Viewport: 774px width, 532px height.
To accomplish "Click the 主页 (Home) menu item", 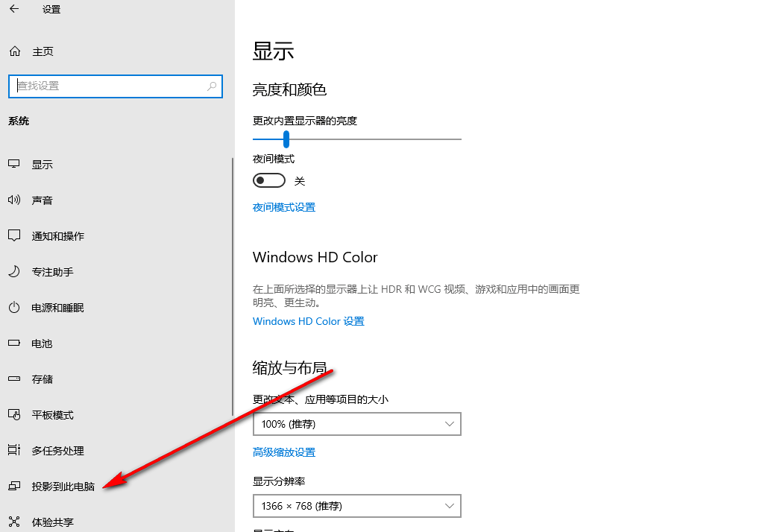I will pyautogui.click(x=42, y=51).
